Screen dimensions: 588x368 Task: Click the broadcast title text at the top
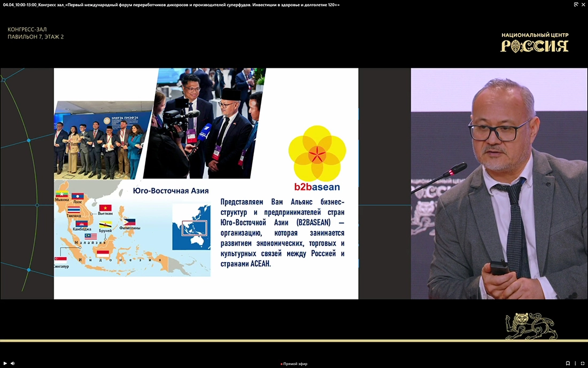click(x=171, y=4)
